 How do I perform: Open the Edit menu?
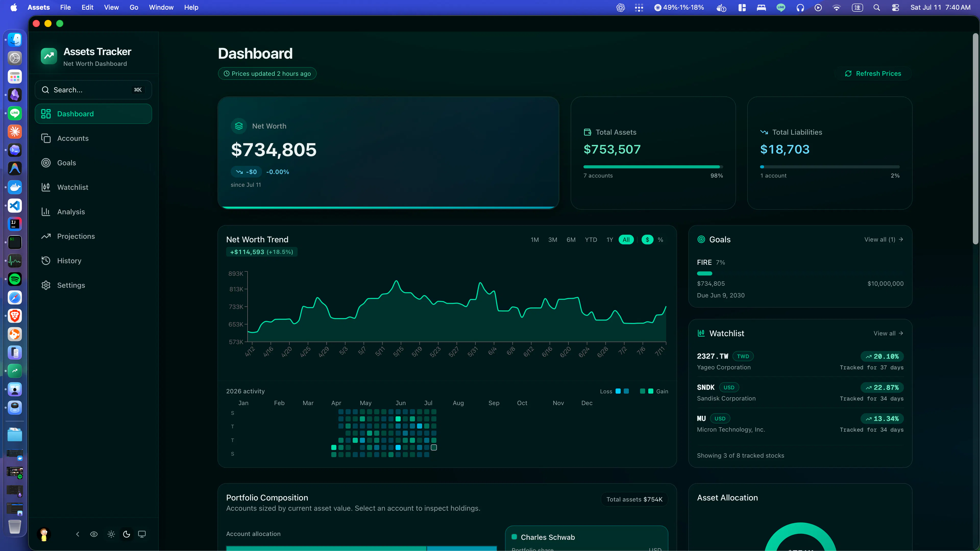87,7
